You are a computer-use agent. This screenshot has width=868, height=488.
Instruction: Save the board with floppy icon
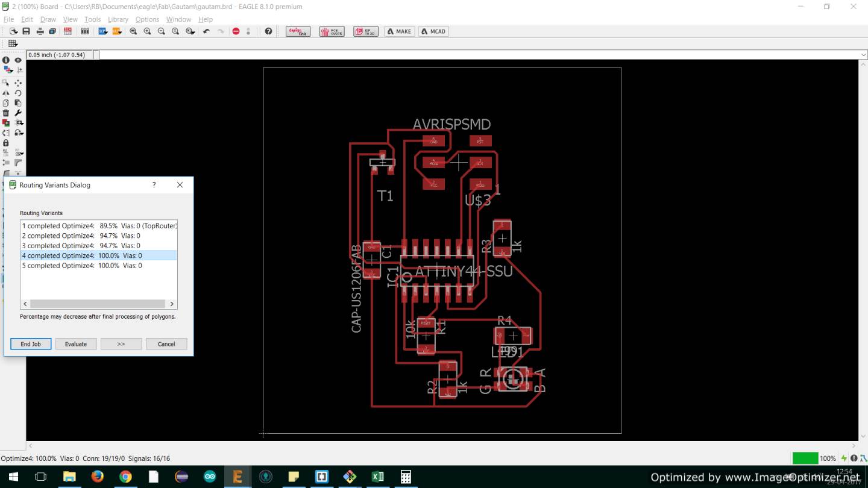pyautogui.click(x=26, y=31)
